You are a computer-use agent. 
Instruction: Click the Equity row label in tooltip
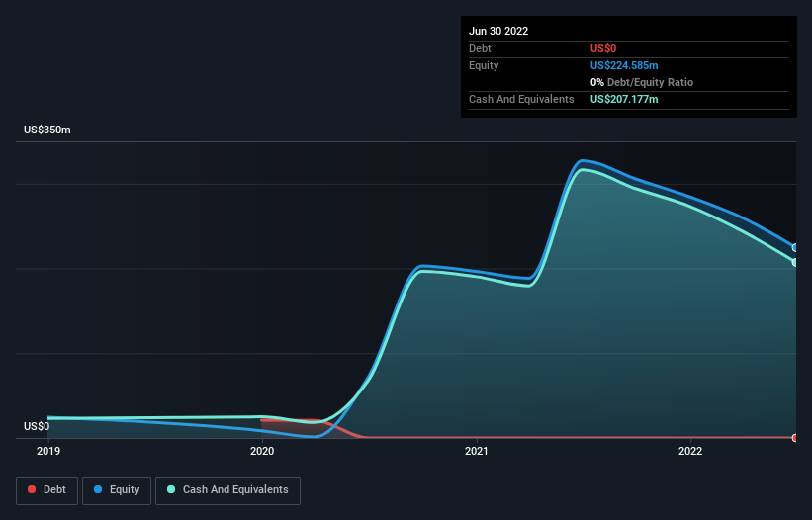[484, 65]
